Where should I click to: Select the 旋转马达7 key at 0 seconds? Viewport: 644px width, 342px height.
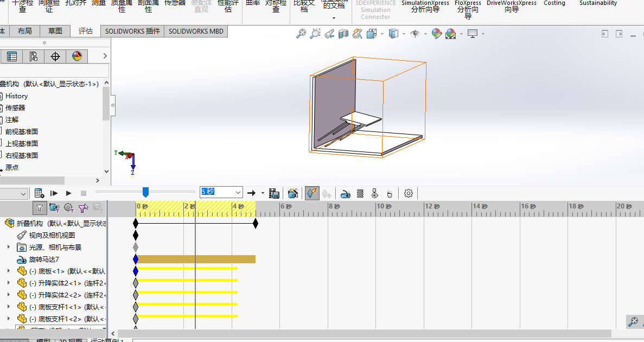(136, 259)
